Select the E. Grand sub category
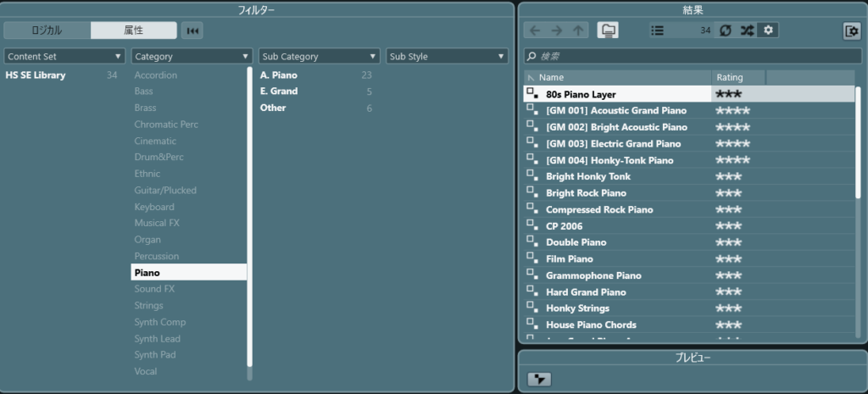Image resolution: width=868 pixels, height=394 pixels. click(x=279, y=92)
